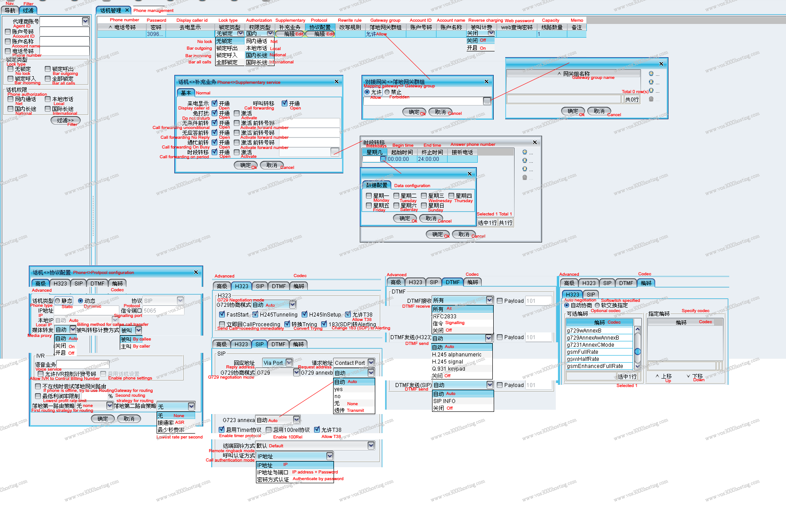The height and width of the screenshot is (532, 786).
Task: Open the 无锁定 lock type dropdown in the table row
Action: pyautogui.click(x=240, y=33)
